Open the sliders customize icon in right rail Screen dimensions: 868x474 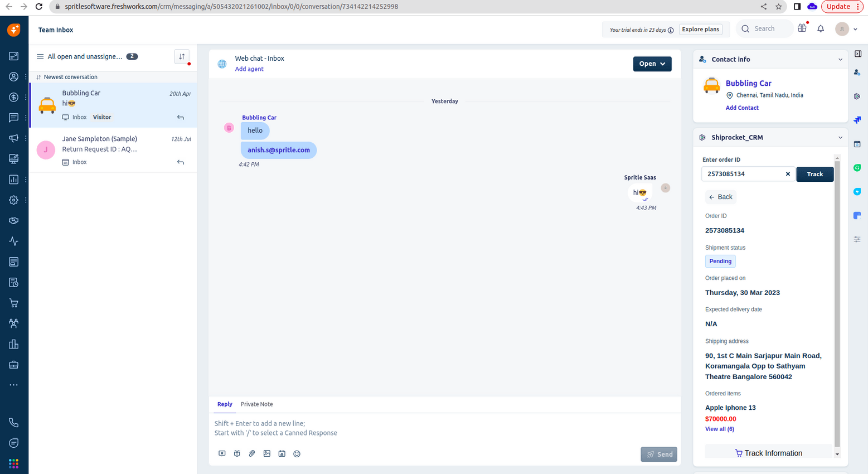click(857, 239)
